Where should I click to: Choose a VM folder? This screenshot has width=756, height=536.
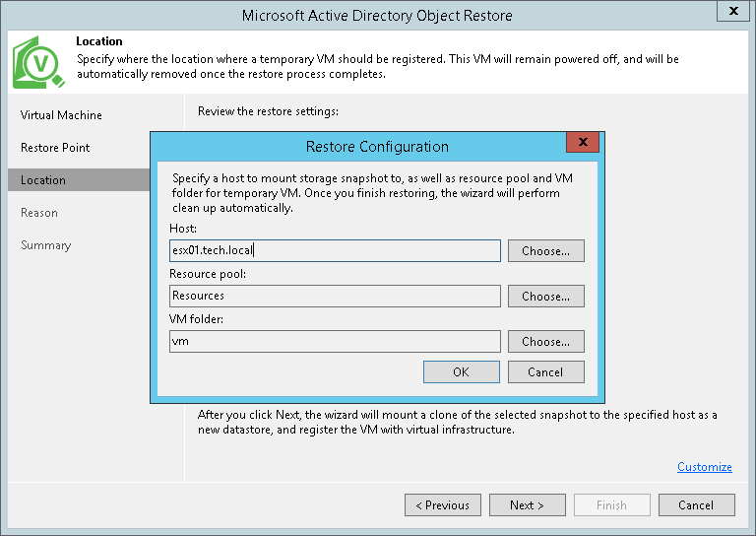[x=545, y=341]
